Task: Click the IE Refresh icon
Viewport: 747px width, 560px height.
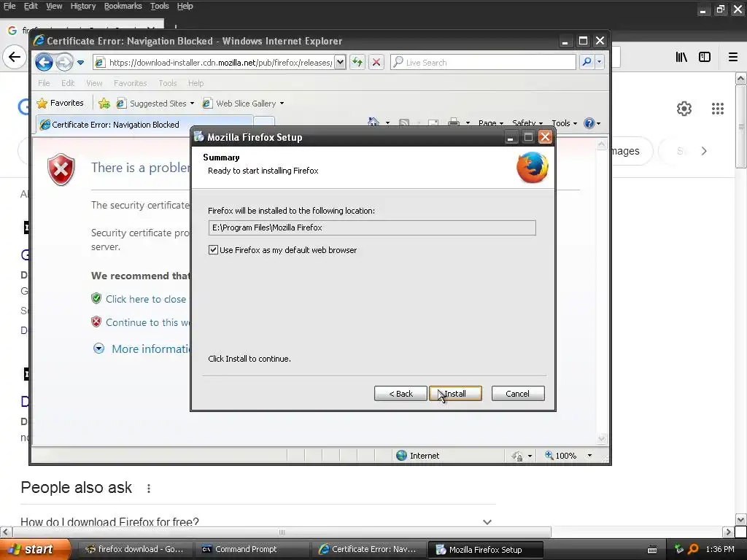Action: [x=357, y=63]
